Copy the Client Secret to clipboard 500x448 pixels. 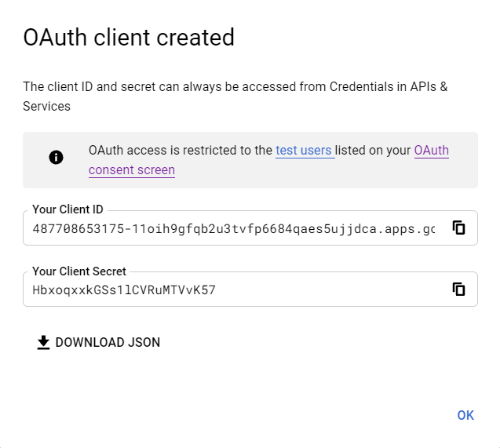tap(459, 290)
